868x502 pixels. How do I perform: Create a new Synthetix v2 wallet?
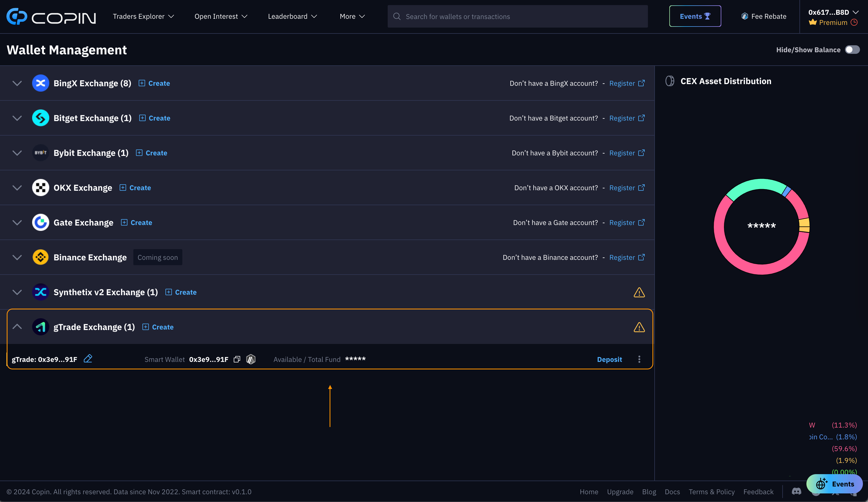(181, 292)
